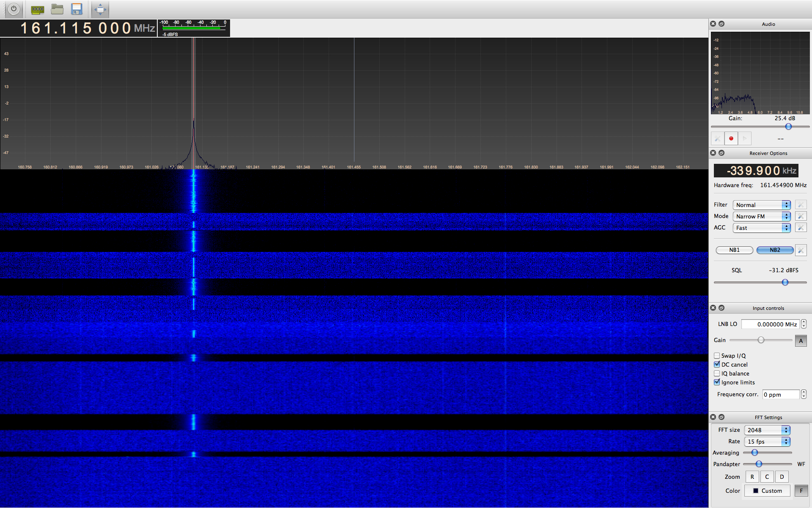Enable the IQ balance checkbox

click(717, 373)
